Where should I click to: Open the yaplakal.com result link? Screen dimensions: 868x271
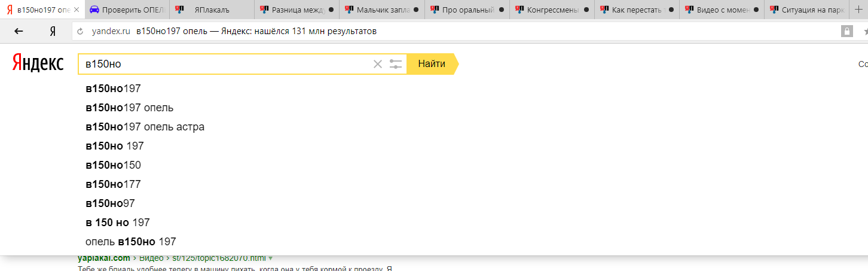tap(103, 258)
